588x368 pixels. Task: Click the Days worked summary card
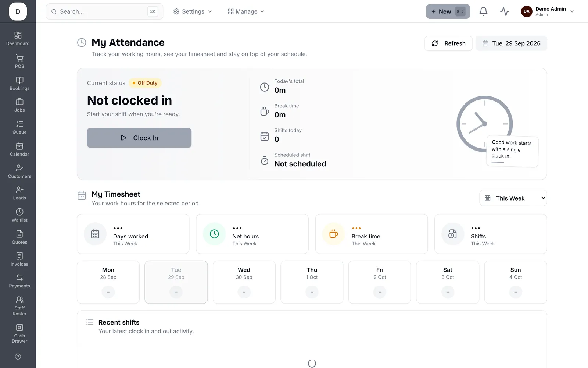pos(133,234)
